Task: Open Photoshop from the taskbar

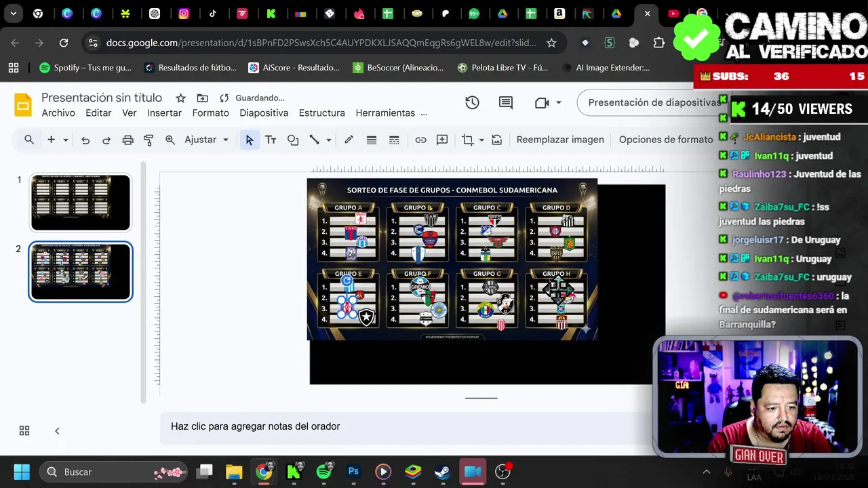Action: click(353, 472)
